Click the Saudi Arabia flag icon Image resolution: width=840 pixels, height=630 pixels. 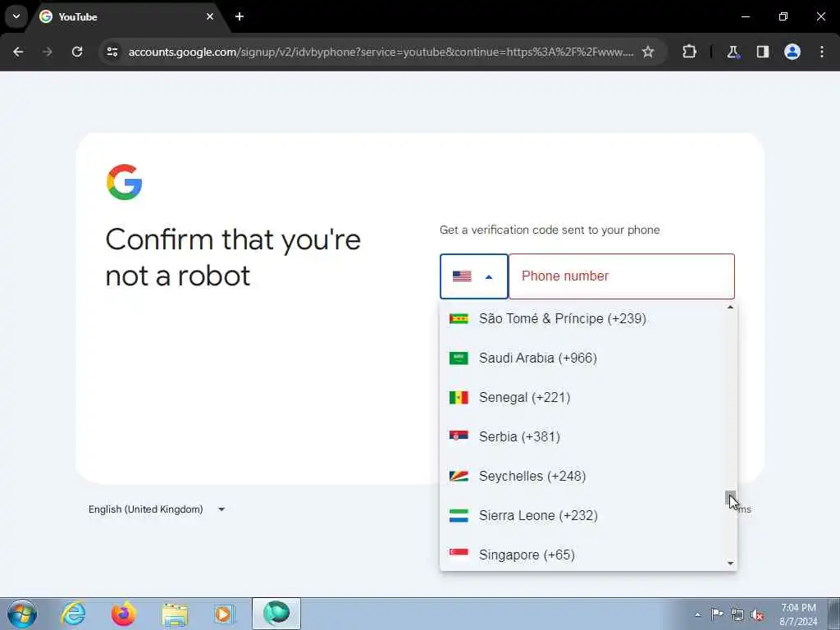tap(459, 358)
